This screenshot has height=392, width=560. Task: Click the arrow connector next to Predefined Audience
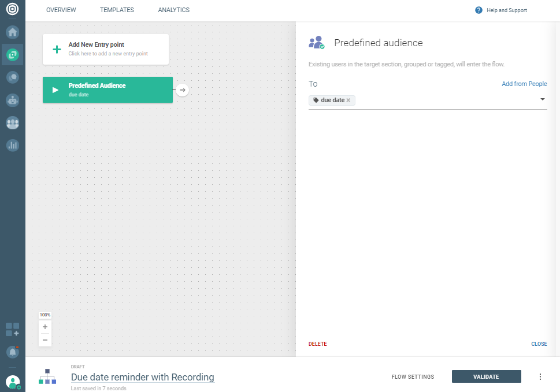click(183, 90)
